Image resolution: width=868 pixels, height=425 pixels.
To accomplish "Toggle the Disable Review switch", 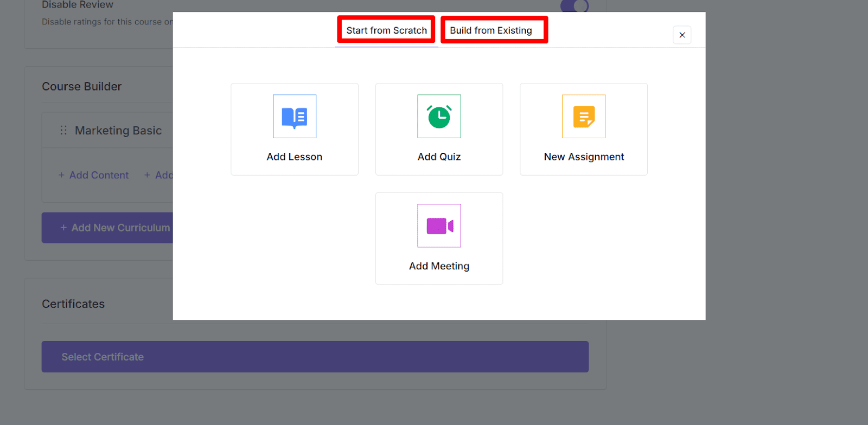I will [x=575, y=6].
